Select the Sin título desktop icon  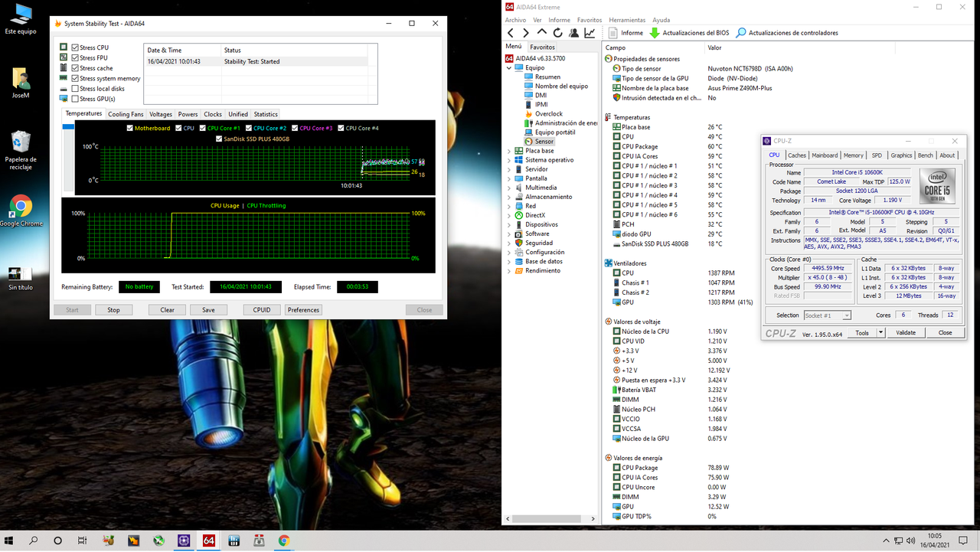21,277
